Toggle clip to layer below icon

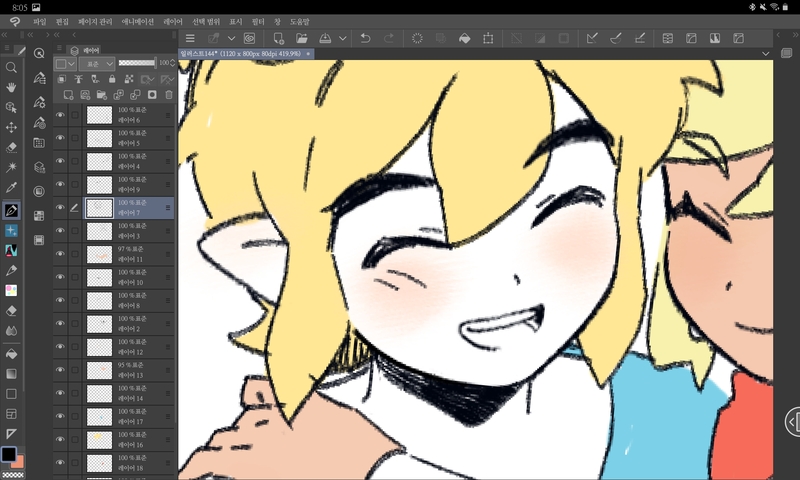tap(62, 79)
